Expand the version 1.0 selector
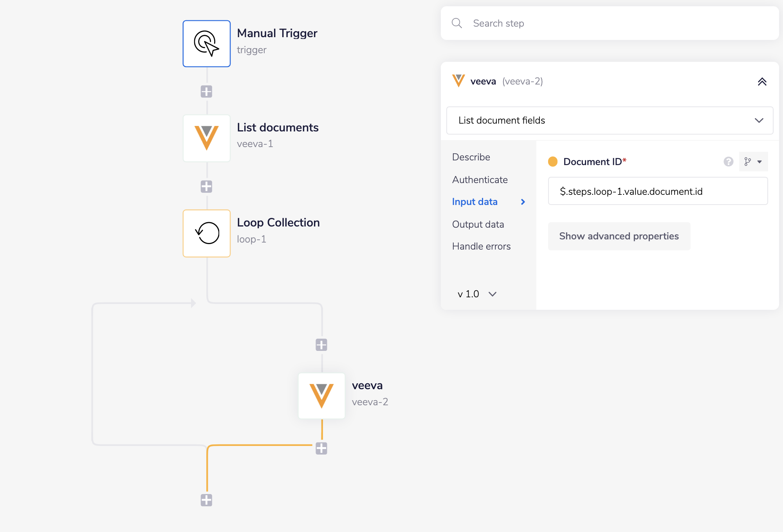783x532 pixels. coord(476,294)
